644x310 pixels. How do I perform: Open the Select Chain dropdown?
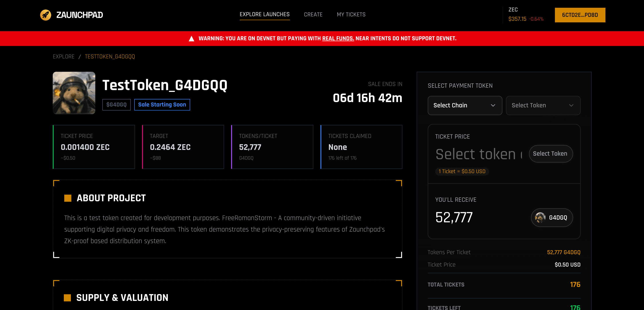pos(464,105)
